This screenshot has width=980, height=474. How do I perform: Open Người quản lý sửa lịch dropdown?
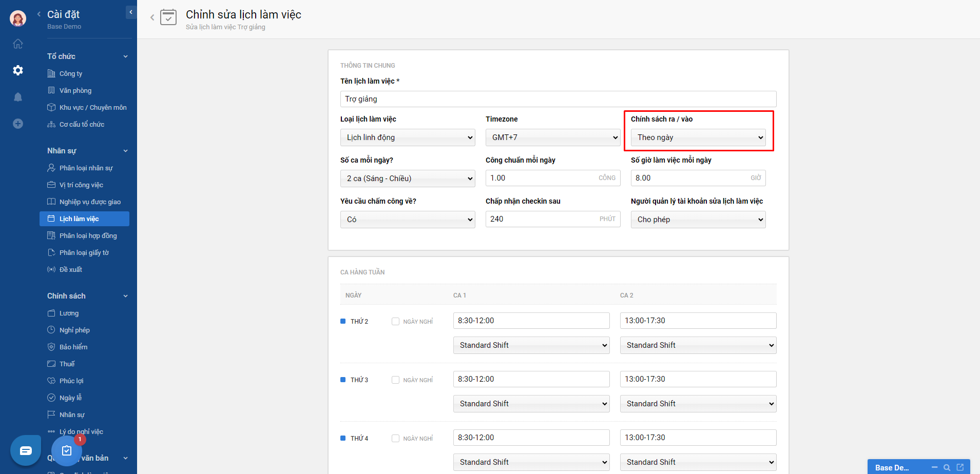click(698, 220)
